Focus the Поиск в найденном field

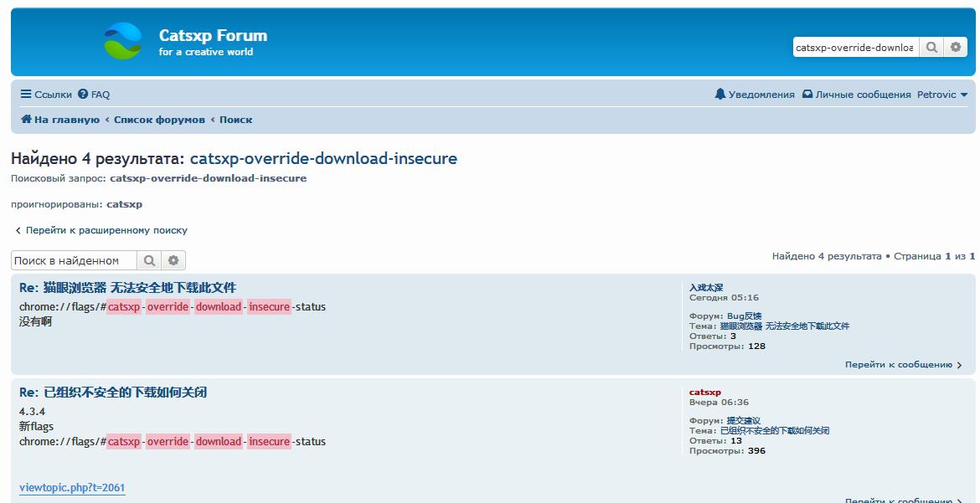click(x=74, y=260)
